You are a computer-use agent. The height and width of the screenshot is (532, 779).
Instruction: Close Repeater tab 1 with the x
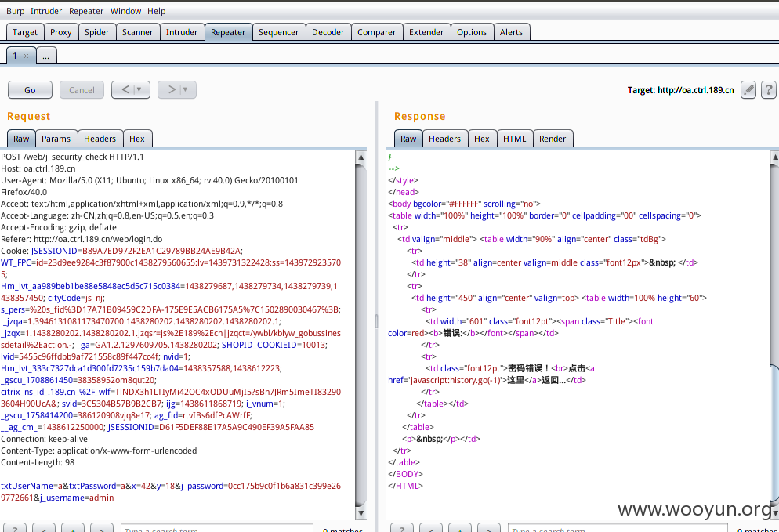pos(27,56)
